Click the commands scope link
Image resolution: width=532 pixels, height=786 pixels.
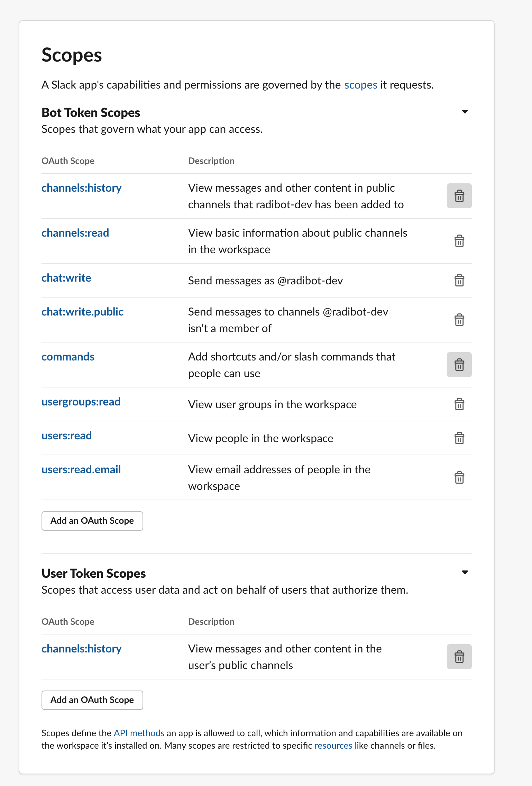pyautogui.click(x=68, y=357)
